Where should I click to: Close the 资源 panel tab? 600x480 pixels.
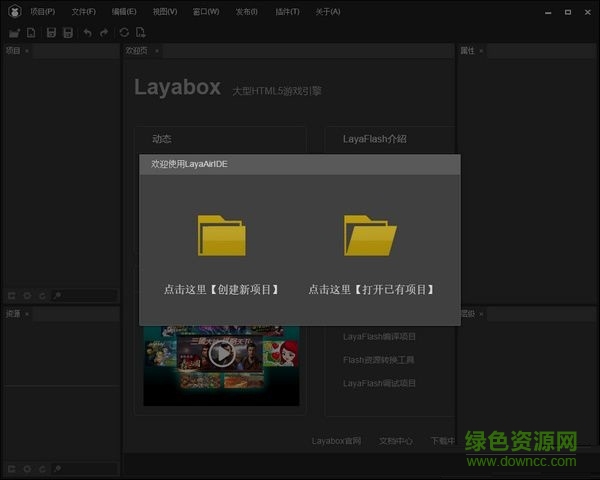pos(27,314)
